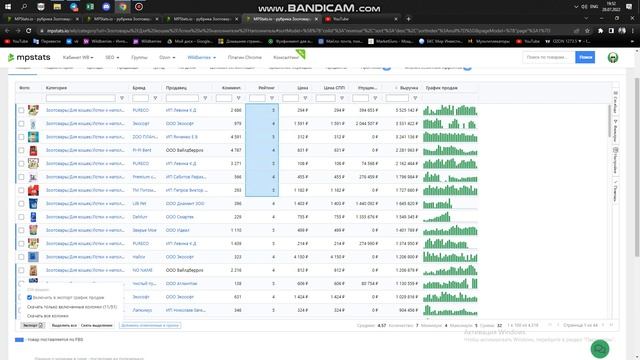Expand the Chrome tab search chevron
The height and width of the screenshot is (360, 640).
586,19
